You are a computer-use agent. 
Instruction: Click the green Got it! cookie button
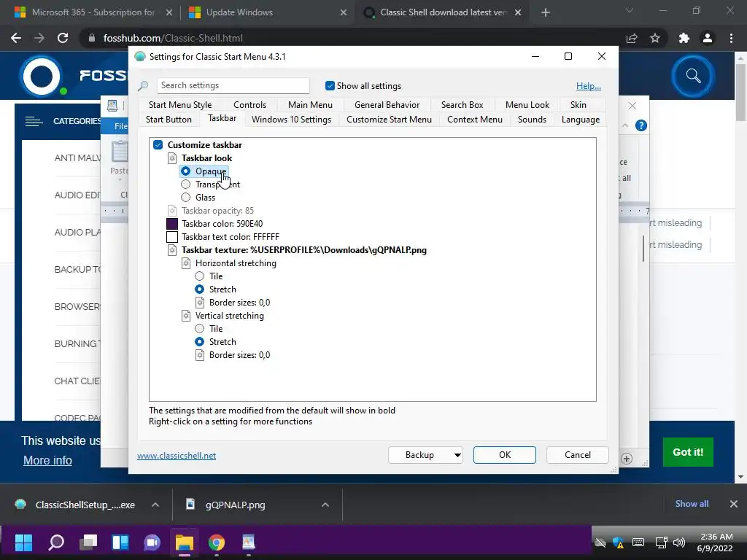(x=688, y=452)
